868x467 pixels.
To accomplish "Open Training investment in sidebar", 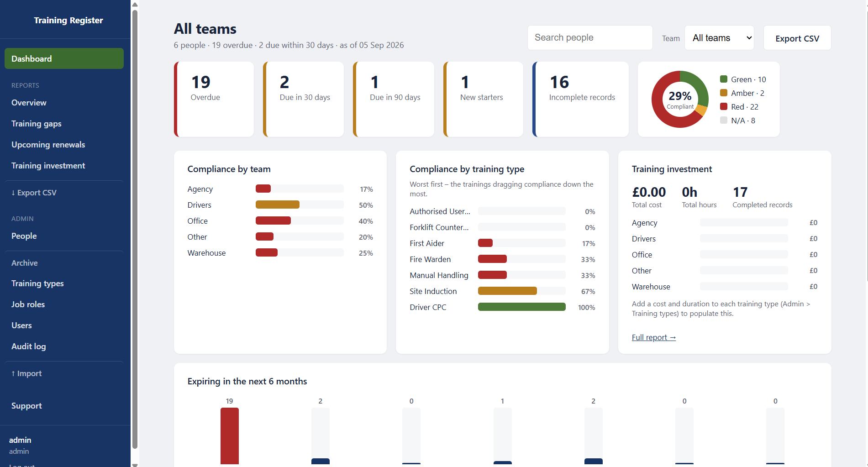I will coord(48,166).
